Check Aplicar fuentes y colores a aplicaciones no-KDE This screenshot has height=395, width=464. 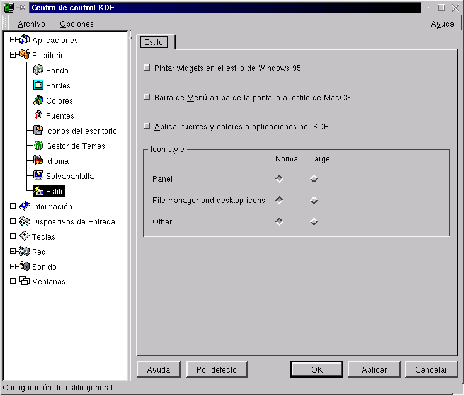coord(147,126)
